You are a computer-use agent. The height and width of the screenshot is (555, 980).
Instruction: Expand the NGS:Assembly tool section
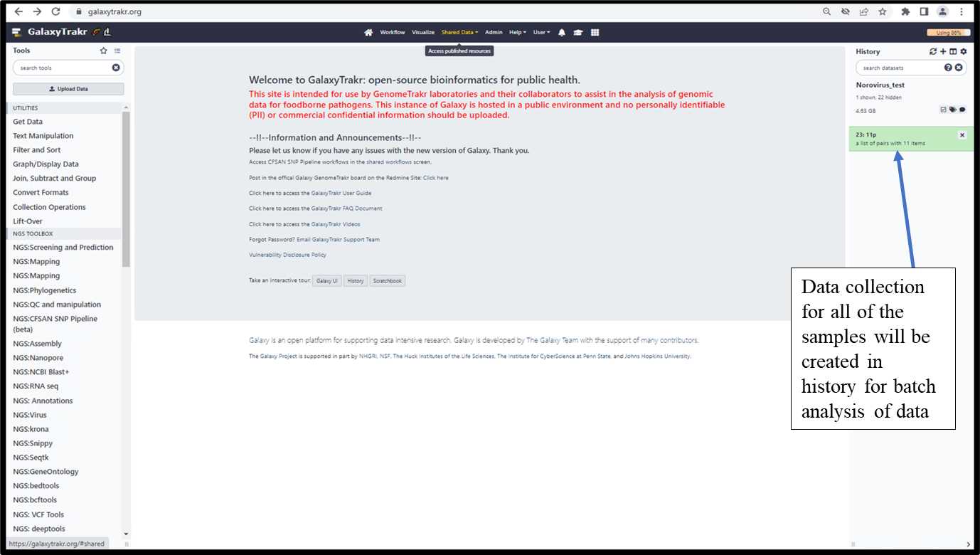(37, 344)
